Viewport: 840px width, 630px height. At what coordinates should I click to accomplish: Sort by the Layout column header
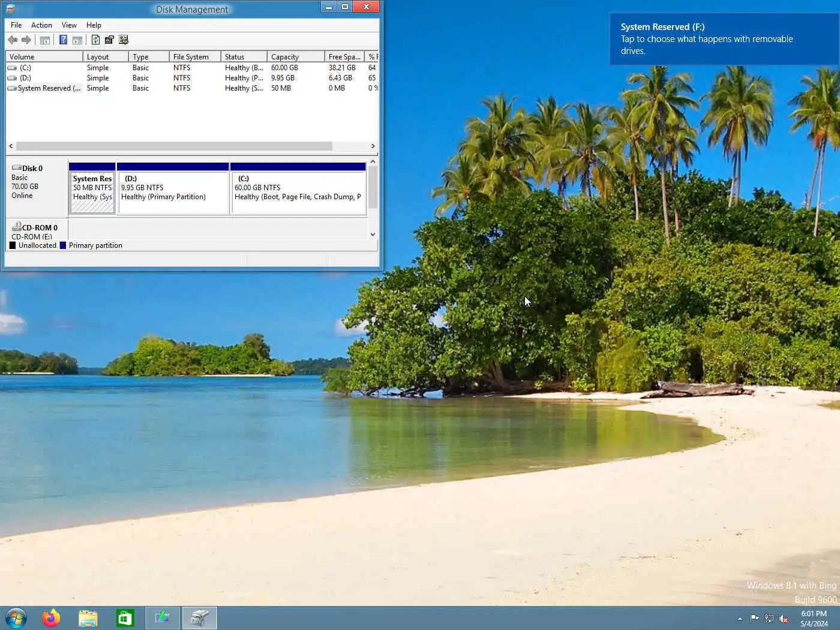coord(106,57)
